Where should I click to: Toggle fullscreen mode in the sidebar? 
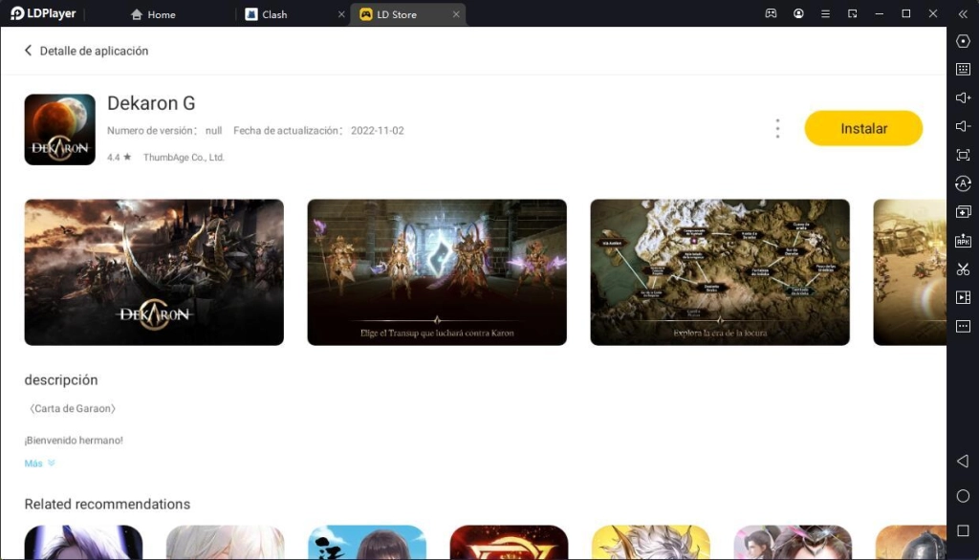click(963, 155)
